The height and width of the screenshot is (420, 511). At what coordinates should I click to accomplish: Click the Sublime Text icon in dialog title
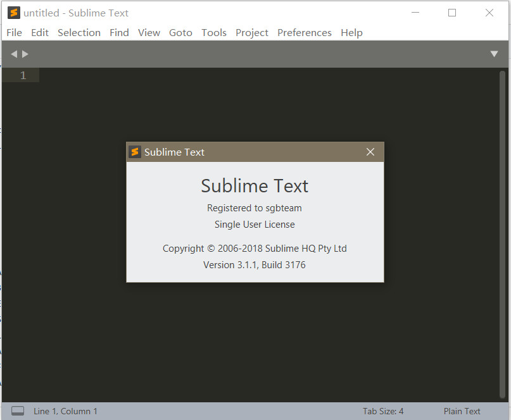135,152
